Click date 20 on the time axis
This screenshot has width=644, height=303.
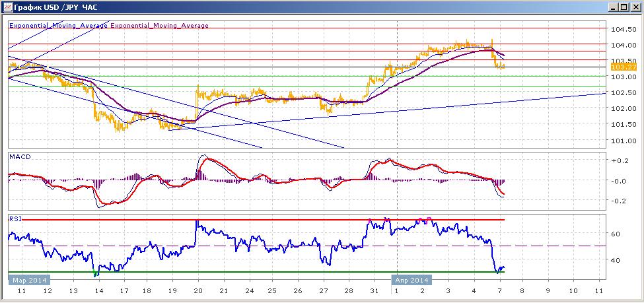198,291
